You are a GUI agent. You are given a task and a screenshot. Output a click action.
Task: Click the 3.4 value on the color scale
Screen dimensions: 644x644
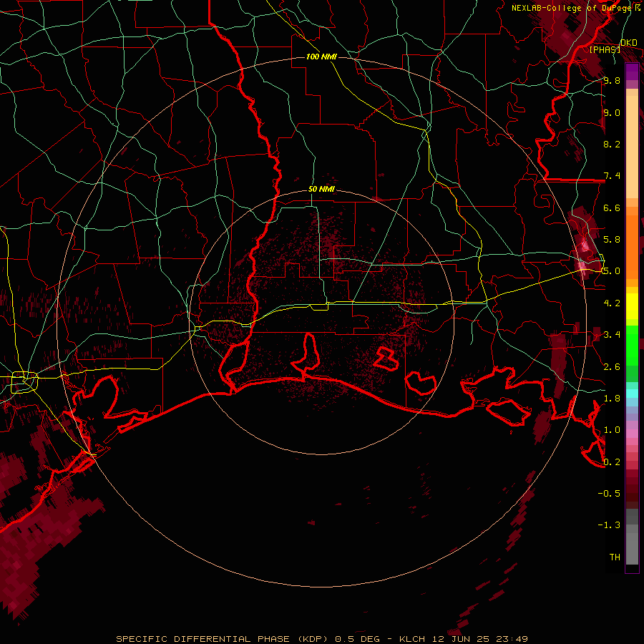[x=612, y=335]
